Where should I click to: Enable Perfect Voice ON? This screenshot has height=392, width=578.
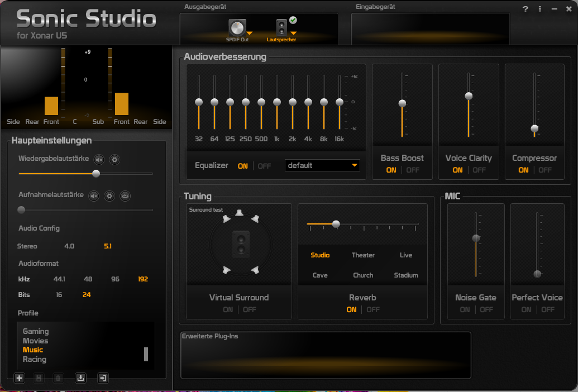click(527, 310)
